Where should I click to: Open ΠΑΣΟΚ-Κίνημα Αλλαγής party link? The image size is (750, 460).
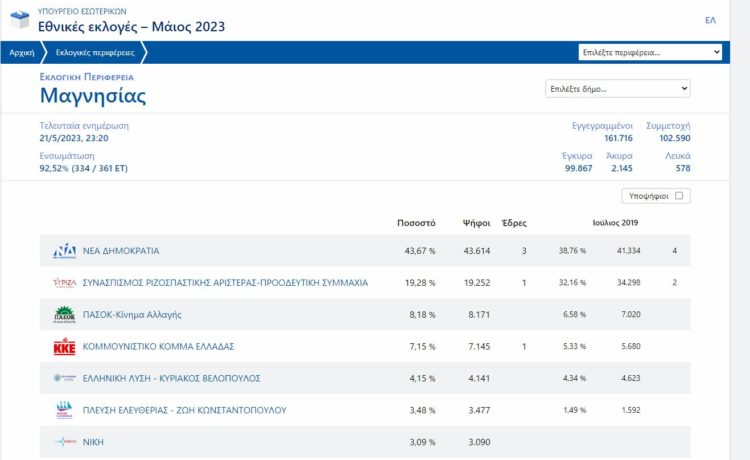(131, 315)
